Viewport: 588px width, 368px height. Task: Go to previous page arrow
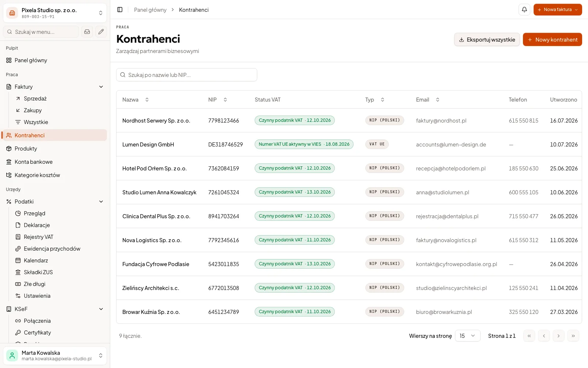point(544,336)
